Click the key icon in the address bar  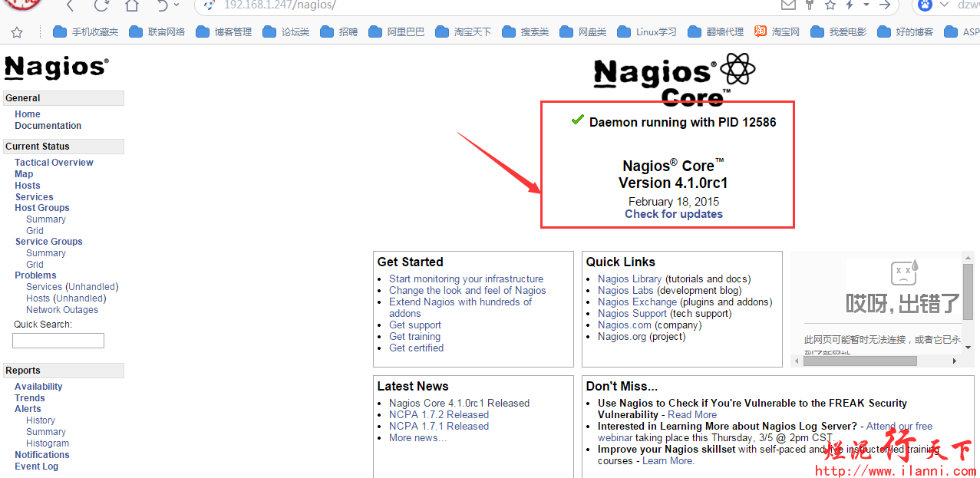(810, 5)
